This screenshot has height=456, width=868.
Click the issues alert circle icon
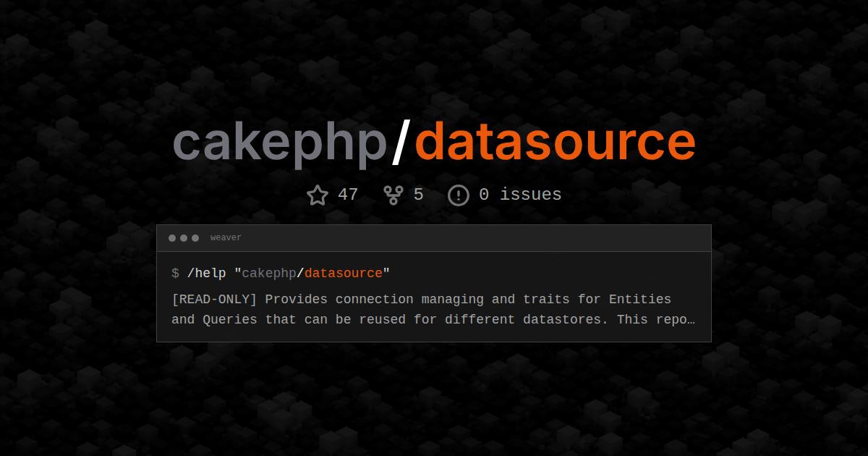pyautogui.click(x=459, y=195)
